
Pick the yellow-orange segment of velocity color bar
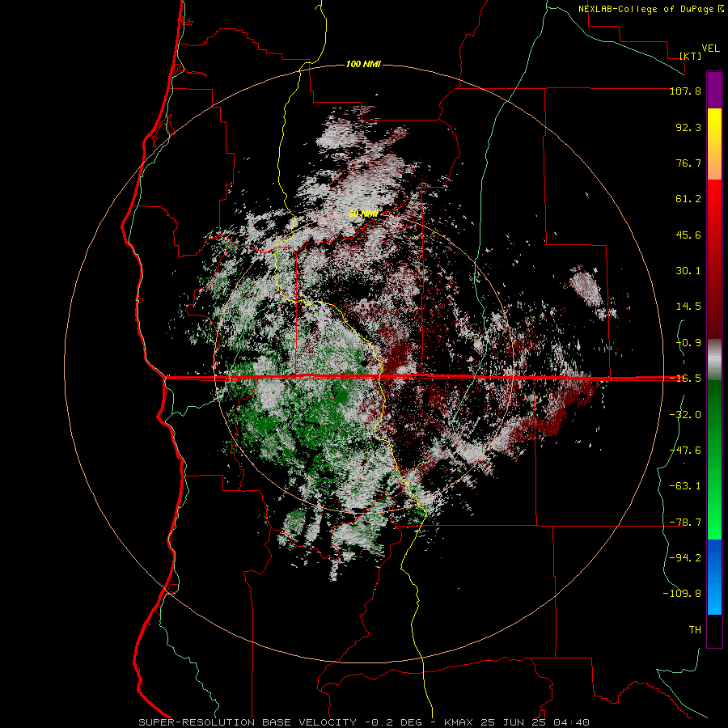pyautogui.click(x=714, y=144)
